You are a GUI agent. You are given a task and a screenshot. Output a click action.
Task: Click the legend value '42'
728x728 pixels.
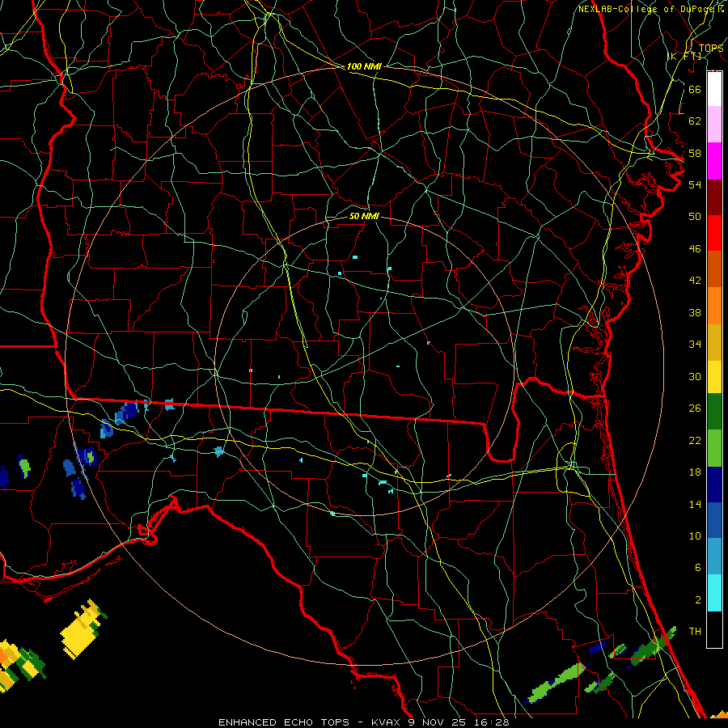[695, 281]
